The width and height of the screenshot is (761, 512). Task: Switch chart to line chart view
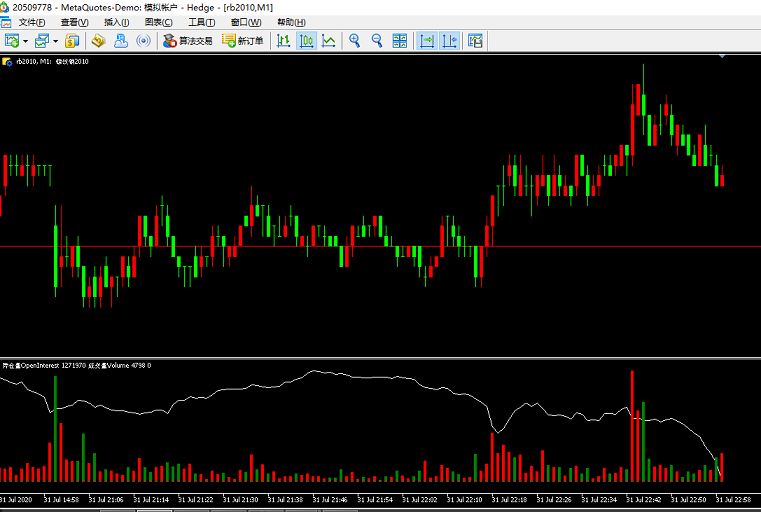(328, 41)
